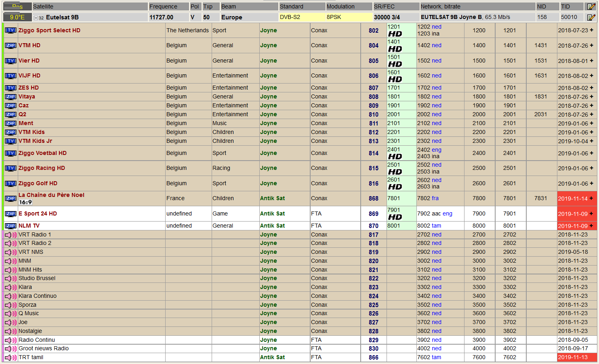Viewport: 599px width, 364px height.
Task: Click the ZAP icon for La Chaîne du Père Noel
Action: coord(11,199)
